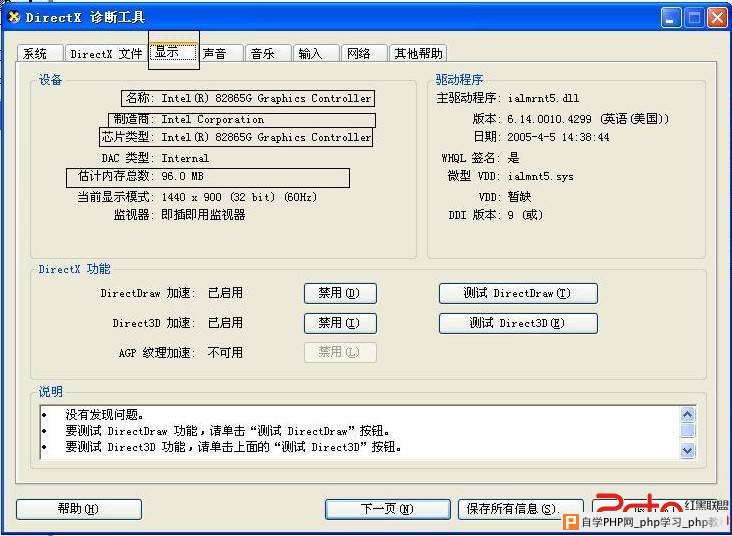Click the DDI 版本 9 (或) value

pyautogui.click(x=525, y=215)
